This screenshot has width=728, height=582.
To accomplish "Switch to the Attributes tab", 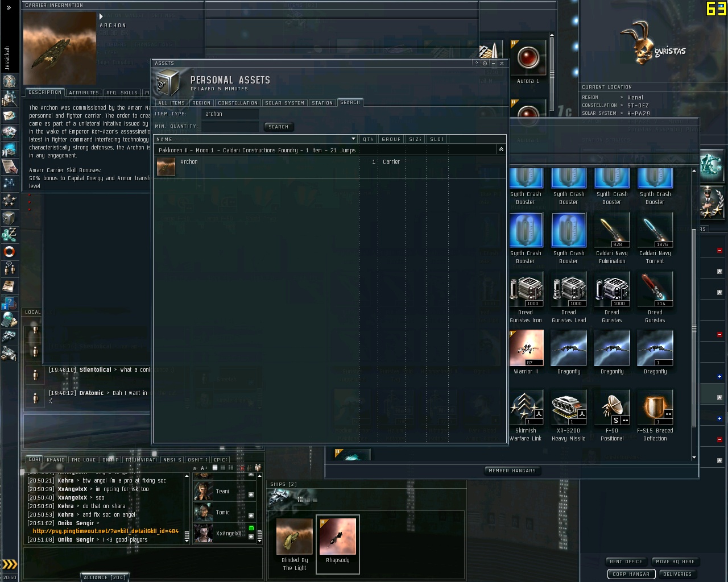I will (x=84, y=93).
